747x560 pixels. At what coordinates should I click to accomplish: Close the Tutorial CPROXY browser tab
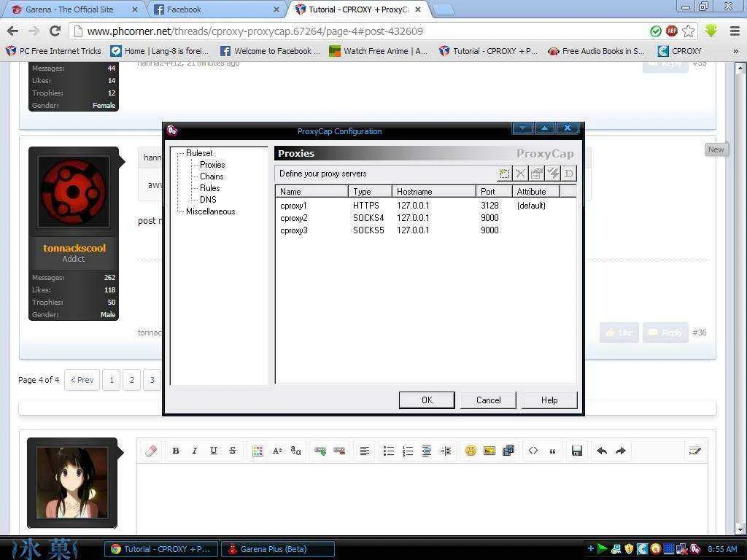click(418, 9)
